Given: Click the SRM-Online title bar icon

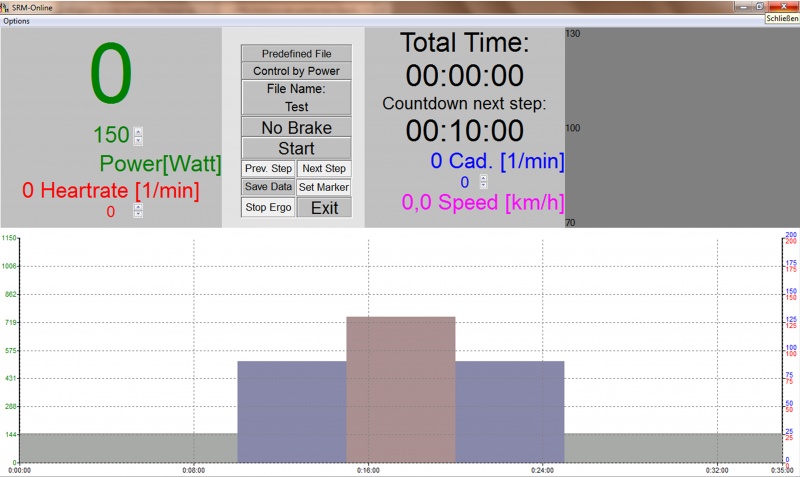Looking at the screenshot, I should click(x=5, y=7).
